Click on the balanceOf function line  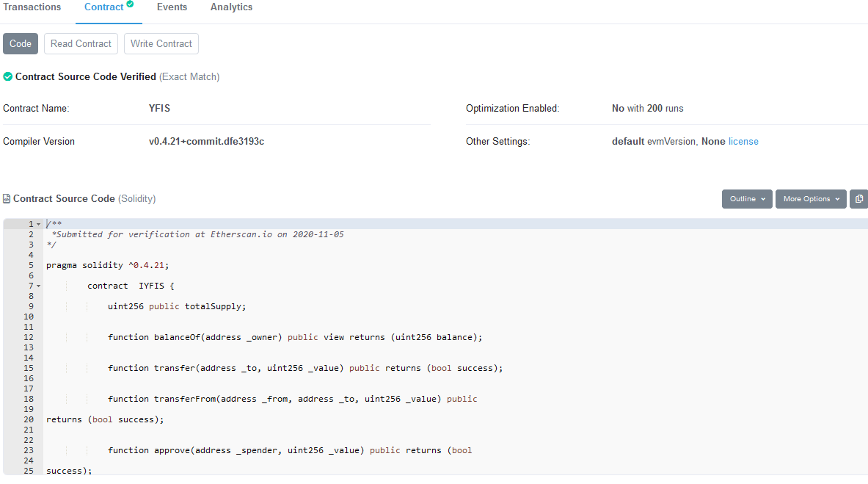(x=293, y=337)
